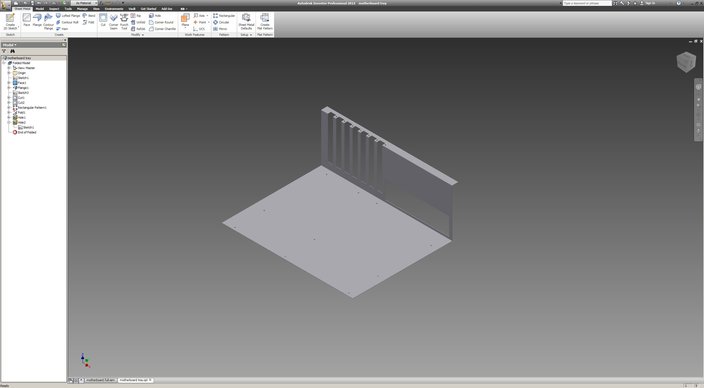Open the Punch Tool
Screen dimensions: 704x388
(124, 22)
